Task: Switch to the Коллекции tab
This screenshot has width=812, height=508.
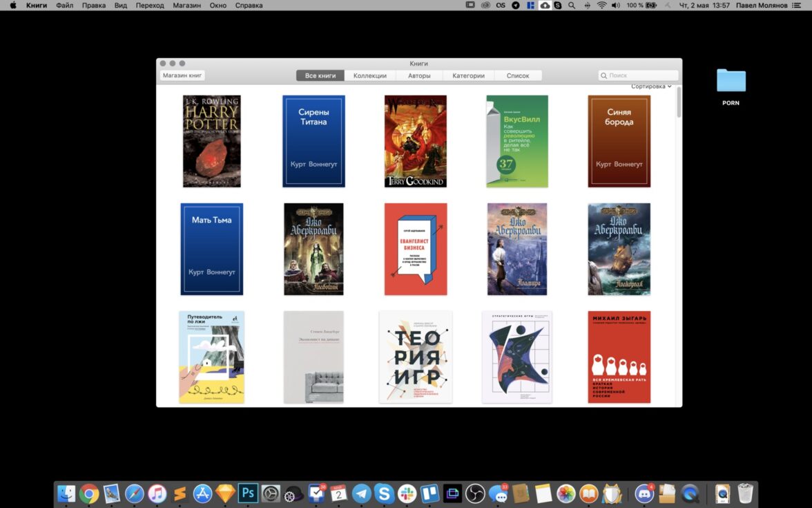Action: tap(370, 76)
